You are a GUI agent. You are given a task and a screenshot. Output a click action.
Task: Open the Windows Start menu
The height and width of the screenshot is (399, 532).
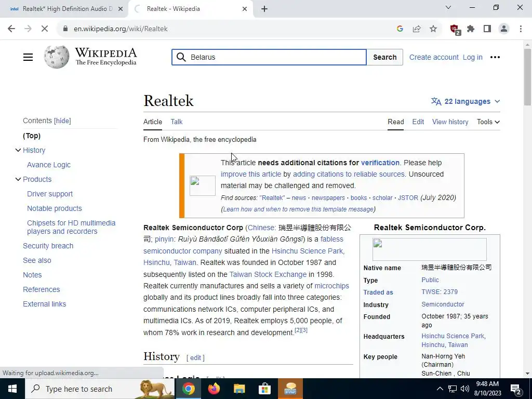pyautogui.click(x=12, y=389)
